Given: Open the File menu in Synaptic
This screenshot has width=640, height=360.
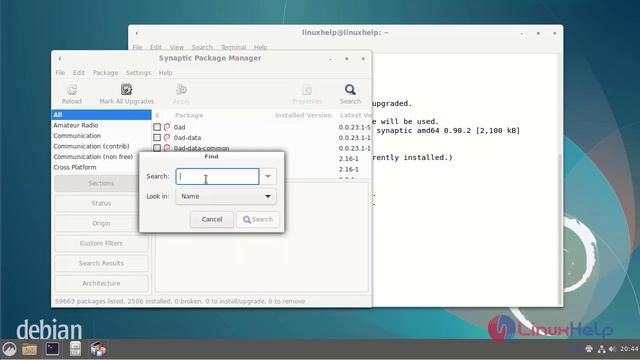Looking at the screenshot, I should pos(60,73).
